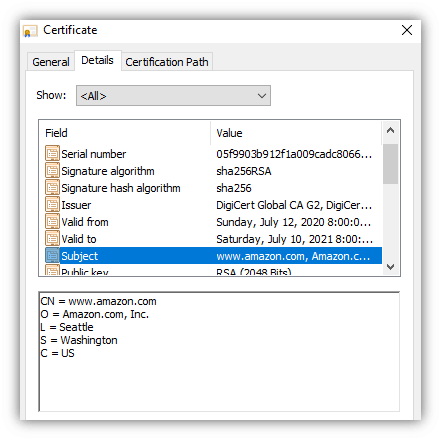The width and height of the screenshot is (441, 440).
Task: Select the Details tab
Action: (97, 60)
